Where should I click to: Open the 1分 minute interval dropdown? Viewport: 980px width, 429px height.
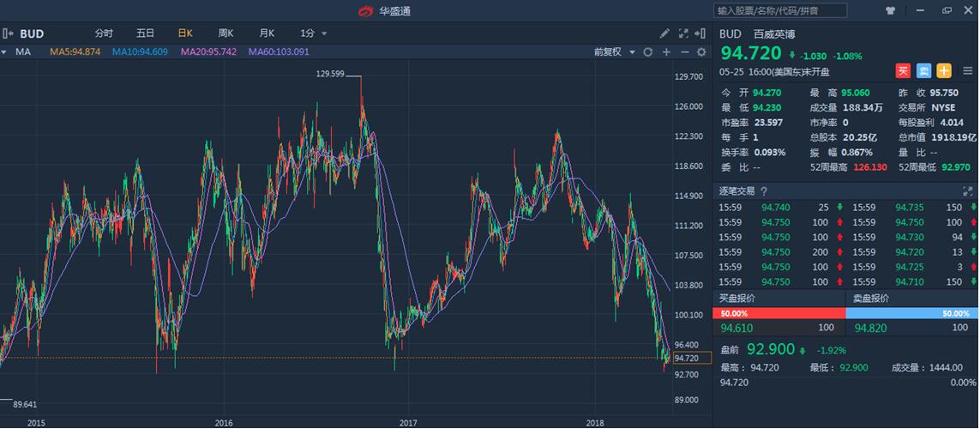pyautogui.click(x=314, y=33)
